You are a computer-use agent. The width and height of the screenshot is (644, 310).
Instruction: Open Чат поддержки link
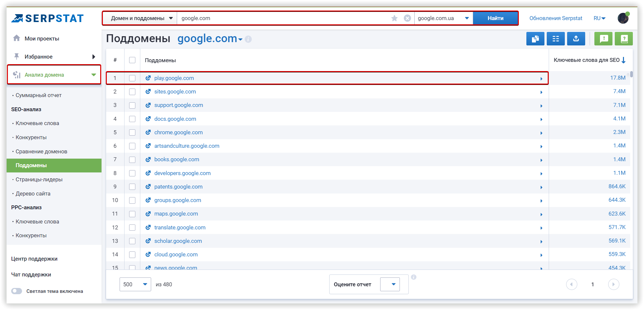tap(31, 274)
